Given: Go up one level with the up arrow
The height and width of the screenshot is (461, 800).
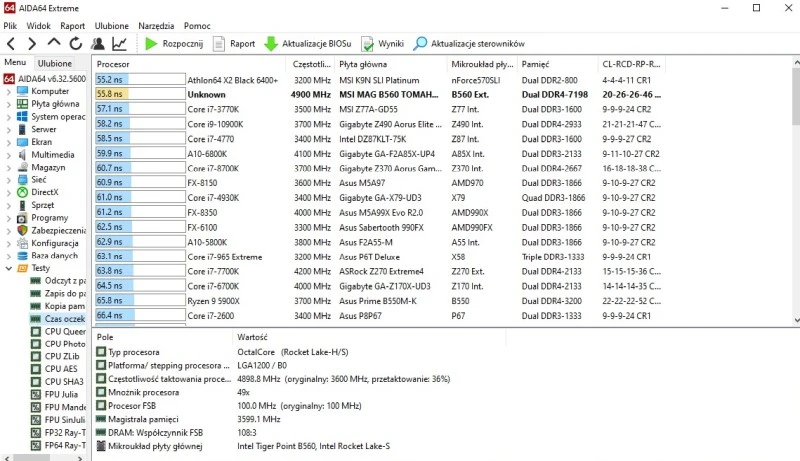Looking at the screenshot, I should 54,44.
